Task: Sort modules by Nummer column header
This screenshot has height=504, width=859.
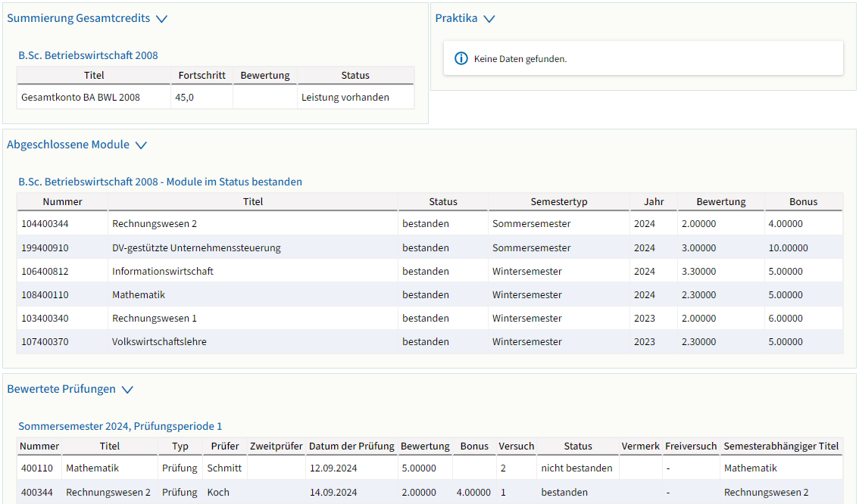Action: (x=62, y=201)
